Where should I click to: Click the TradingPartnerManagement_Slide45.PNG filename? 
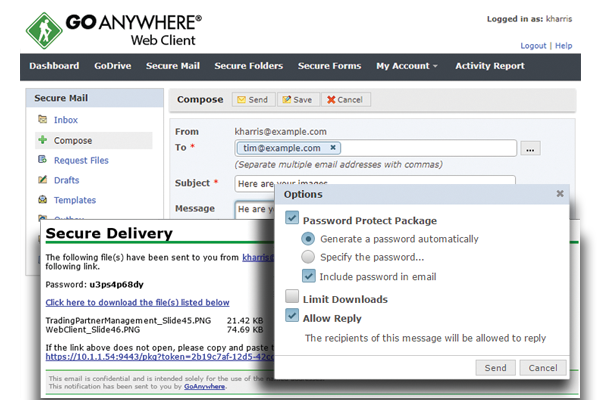(x=128, y=320)
